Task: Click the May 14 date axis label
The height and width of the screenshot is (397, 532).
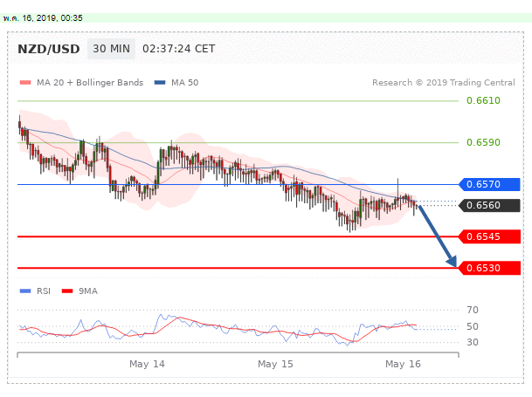Action: [147, 364]
